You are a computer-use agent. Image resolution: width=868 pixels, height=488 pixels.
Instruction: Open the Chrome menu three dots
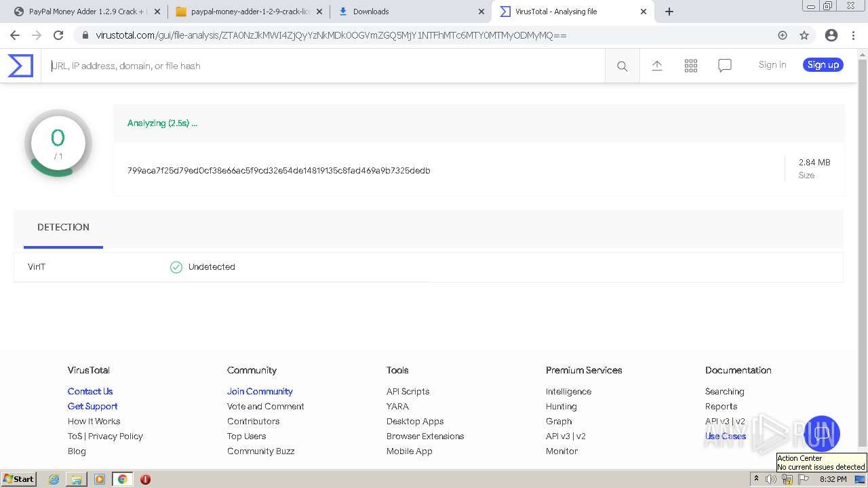pyautogui.click(x=853, y=35)
